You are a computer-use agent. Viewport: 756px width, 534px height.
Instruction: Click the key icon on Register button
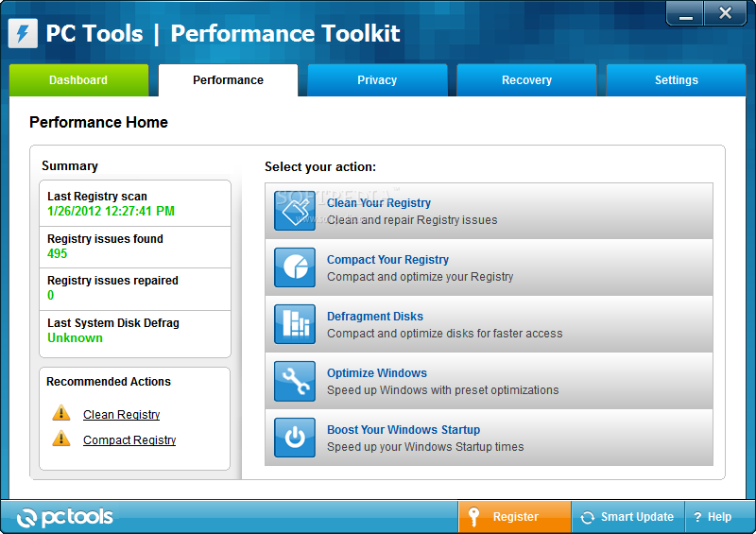[474, 517]
